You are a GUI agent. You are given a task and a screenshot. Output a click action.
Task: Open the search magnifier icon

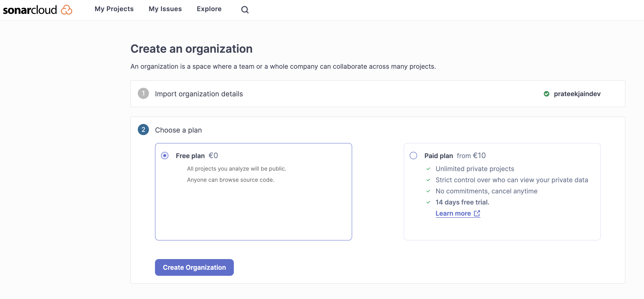point(245,10)
